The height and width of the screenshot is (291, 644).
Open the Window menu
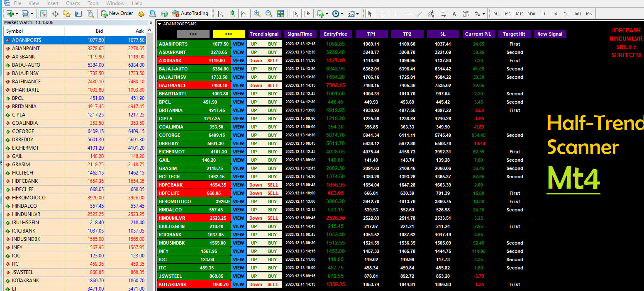click(115, 3)
